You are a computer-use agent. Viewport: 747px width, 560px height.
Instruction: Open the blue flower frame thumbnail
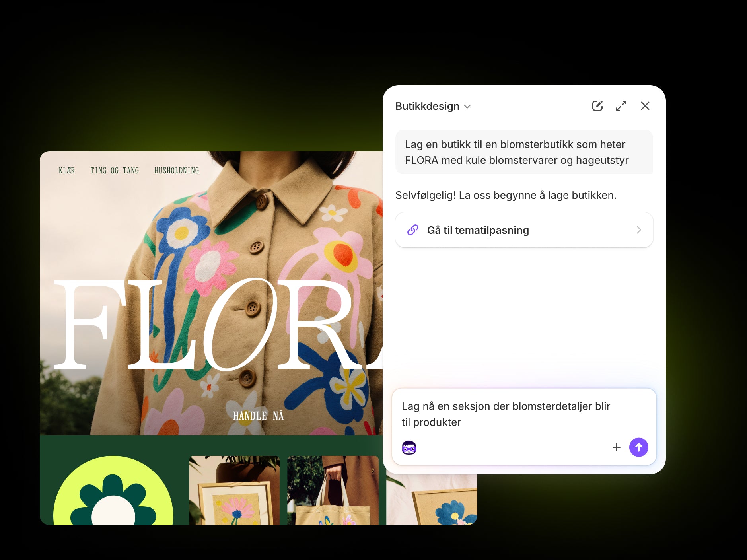432,500
